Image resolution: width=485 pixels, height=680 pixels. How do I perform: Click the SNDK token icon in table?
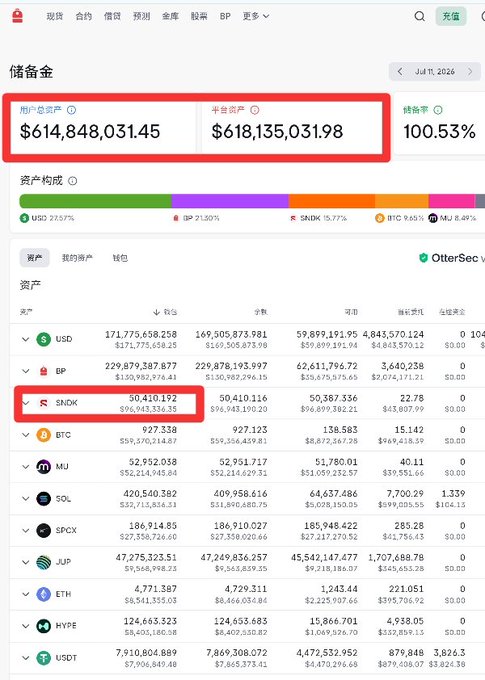click(43, 403)
